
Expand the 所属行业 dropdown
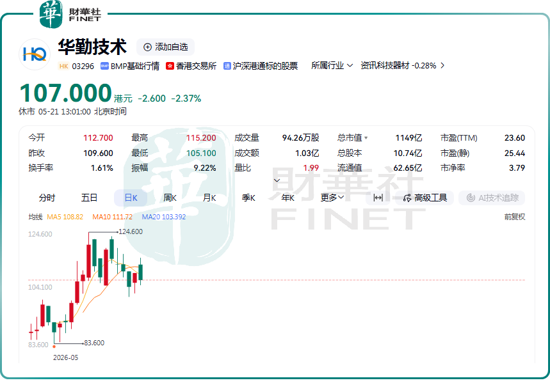coord(332,65)
